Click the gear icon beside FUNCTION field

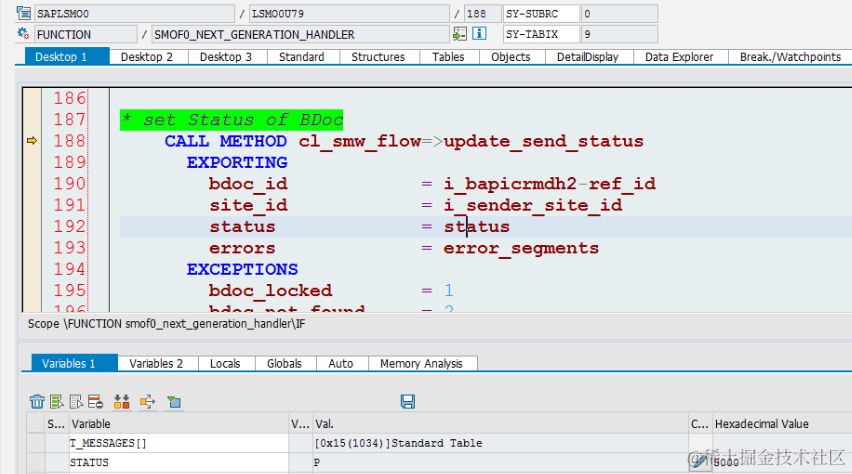[x=23, y=34]
